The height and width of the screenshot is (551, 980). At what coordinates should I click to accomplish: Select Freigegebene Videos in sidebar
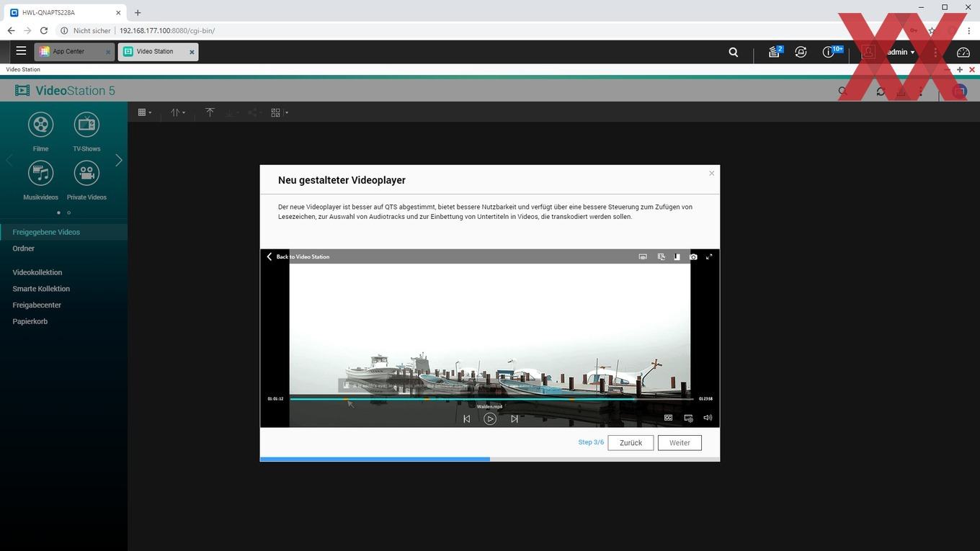[63, 232]
